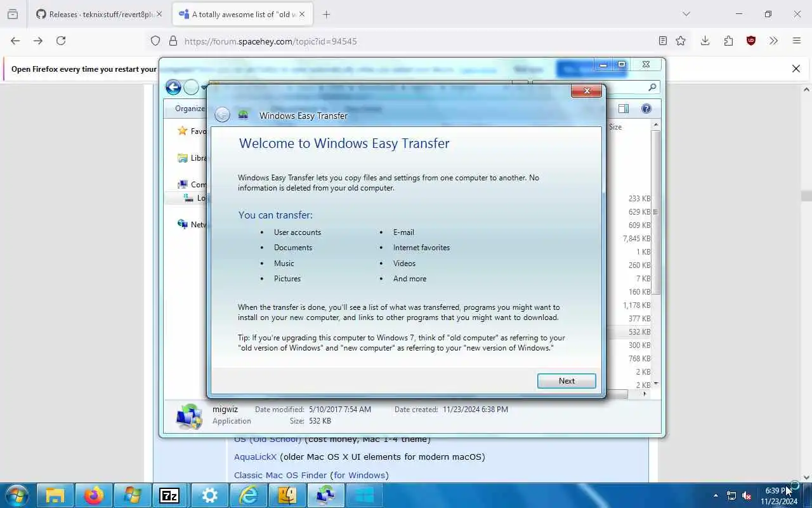Open the Classic Mac OS Finder link
812x508 pixels.
(280, 475)
